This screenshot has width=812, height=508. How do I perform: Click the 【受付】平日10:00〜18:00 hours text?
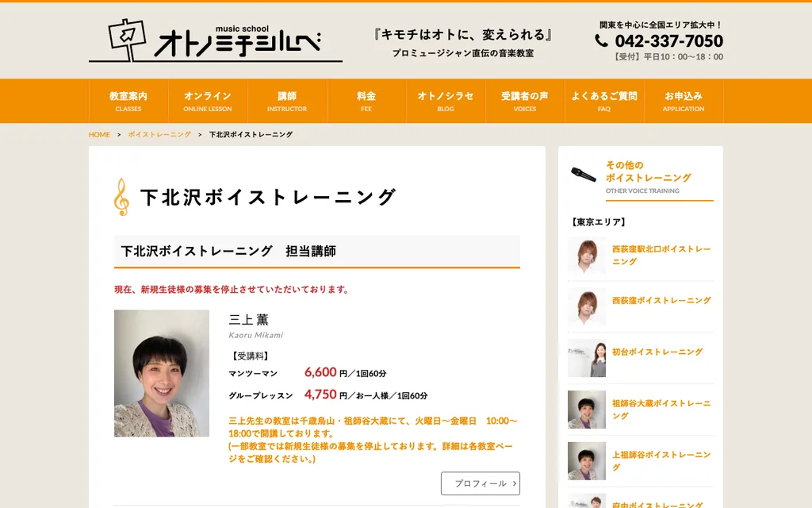[668, 56]
